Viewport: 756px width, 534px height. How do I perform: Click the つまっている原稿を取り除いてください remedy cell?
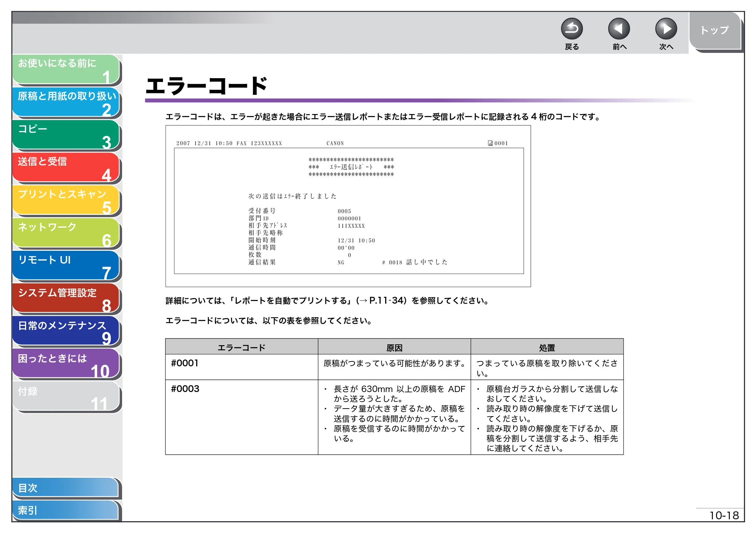point(547,367)
